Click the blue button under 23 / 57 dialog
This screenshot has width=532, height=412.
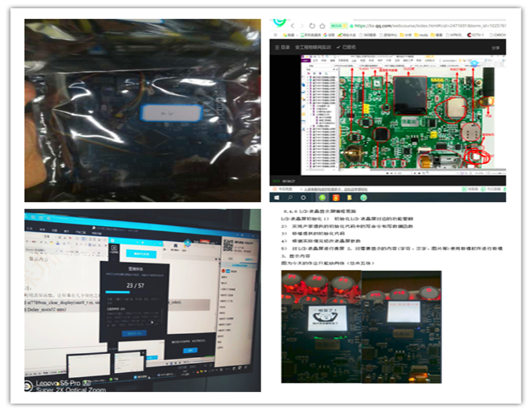coord(134,334)
